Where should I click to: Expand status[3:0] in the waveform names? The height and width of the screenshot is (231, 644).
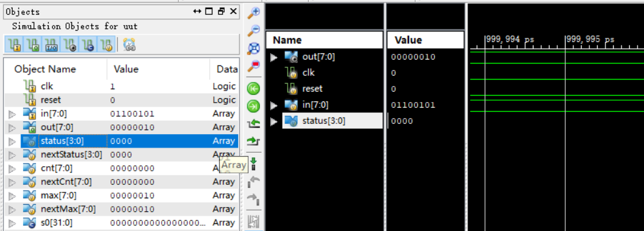click(x=274, y=121)
